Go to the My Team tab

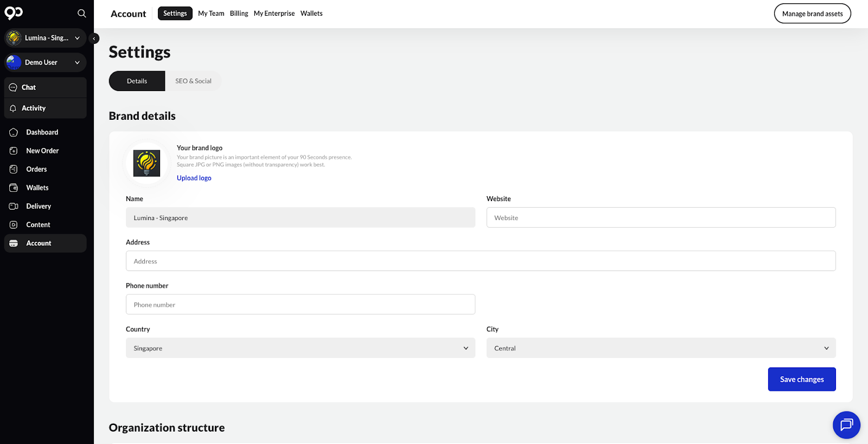211,14
